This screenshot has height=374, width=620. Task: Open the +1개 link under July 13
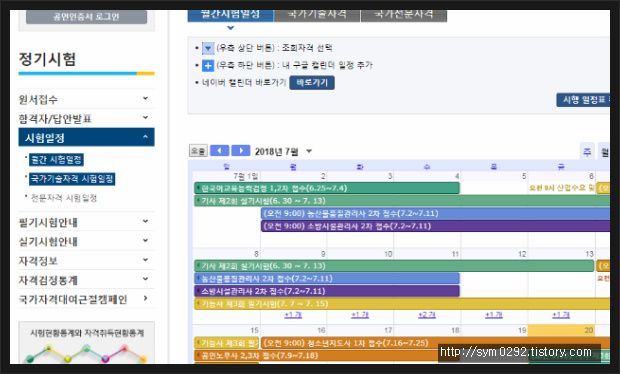561,315
